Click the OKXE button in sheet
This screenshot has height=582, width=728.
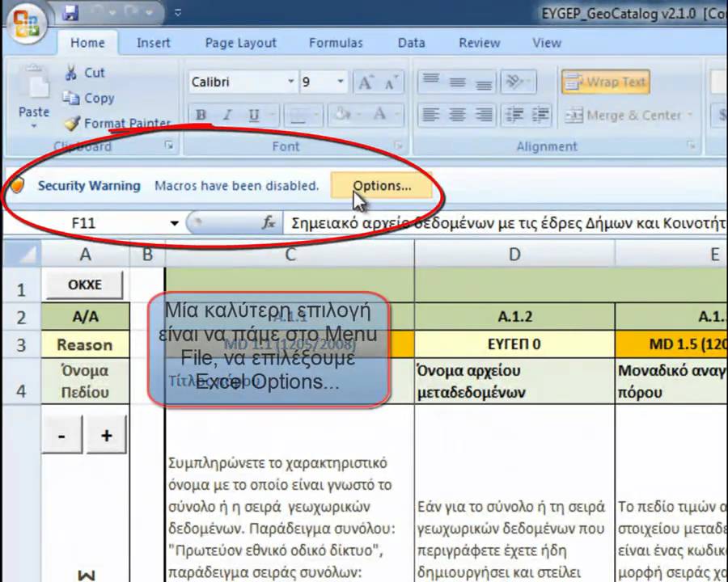(84, 285)
